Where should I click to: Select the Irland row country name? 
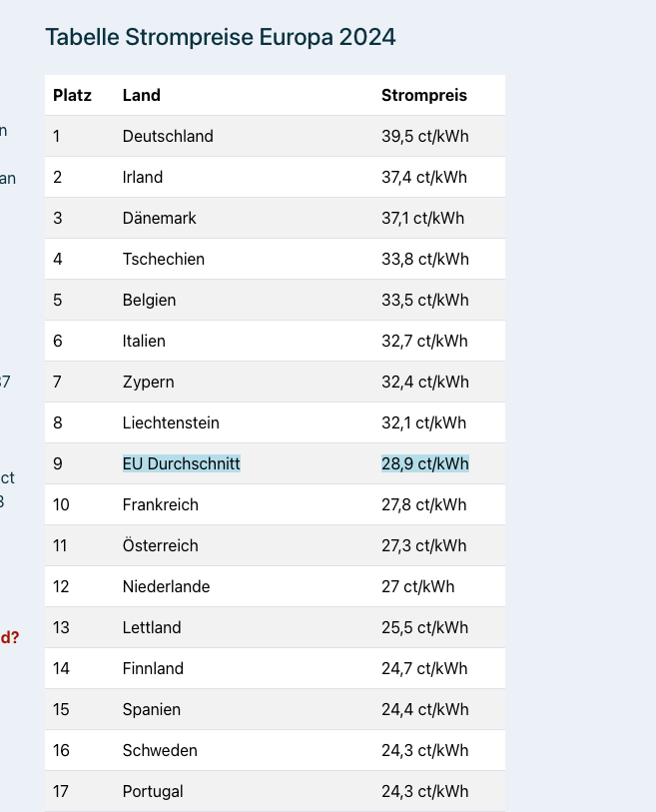click(x=143, y=177)
